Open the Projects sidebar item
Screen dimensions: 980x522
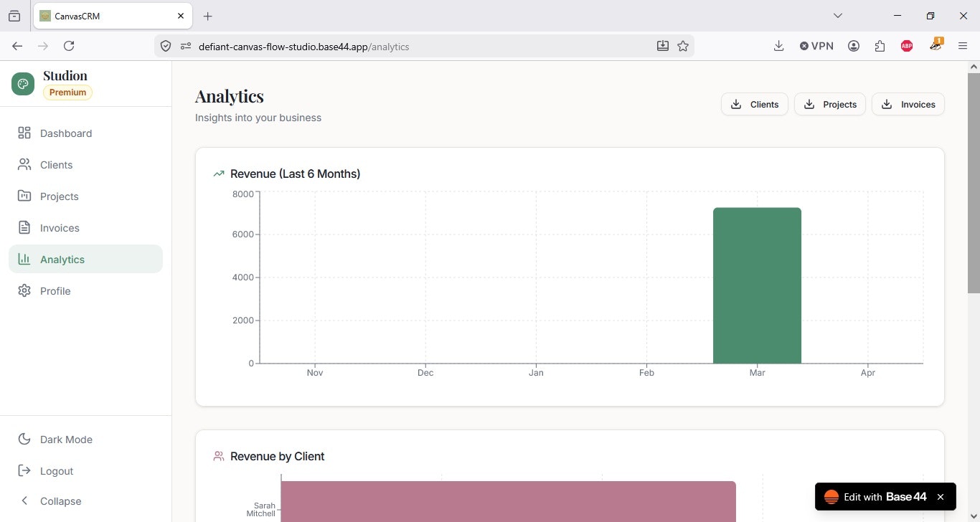85,196
